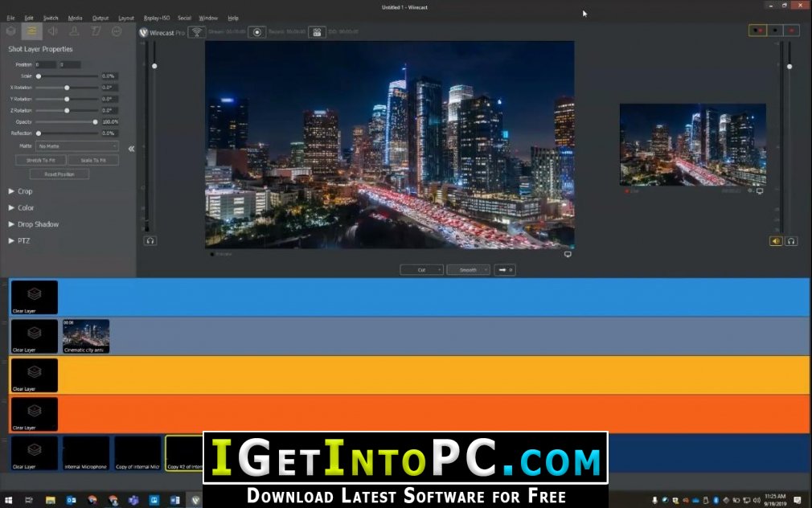Open the Audio Properties speaker tab icon
The height and width of the screenshot is (508, 812).
53,31
